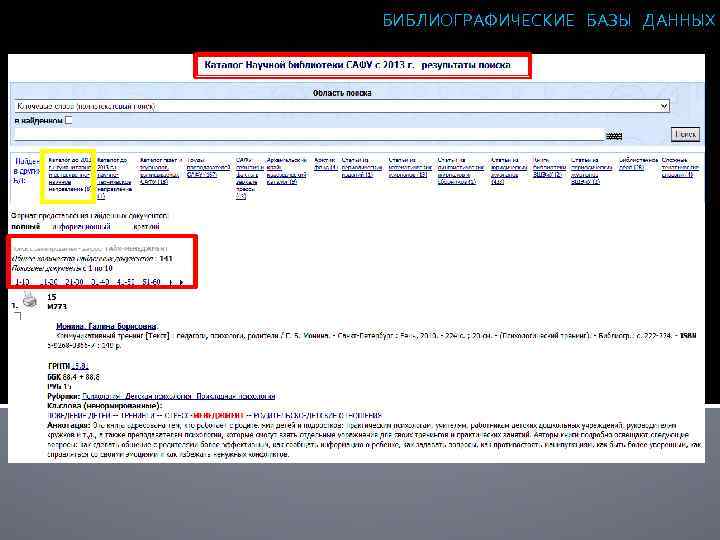
Task: Open 'Труды преподавателей САФУ' database link
Action: point(208,167)
